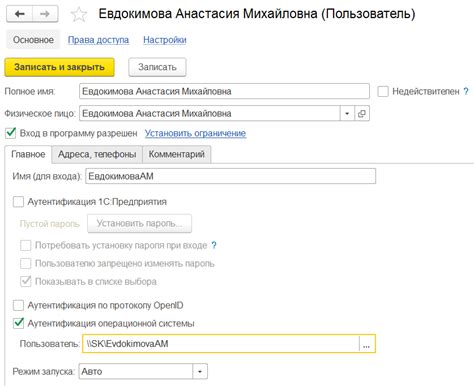
Task: Click the Установить ограничение link
Action: (x=195, y=133)
